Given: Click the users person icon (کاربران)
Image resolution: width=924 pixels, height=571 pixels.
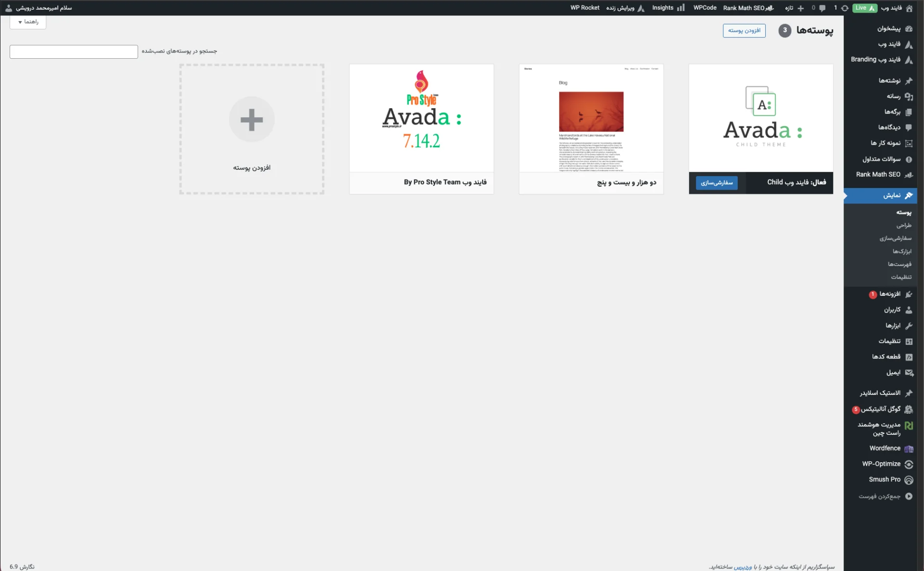Looking at the screenshot, I should (909, 310).
